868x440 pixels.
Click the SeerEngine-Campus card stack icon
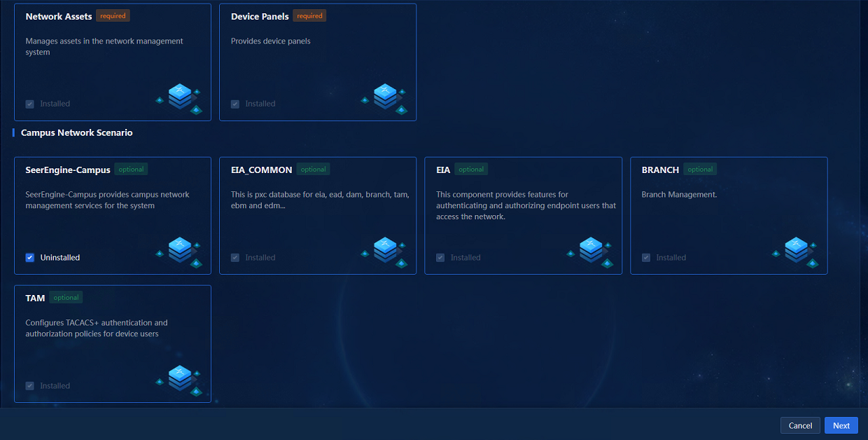pyautogui.click(x=179, y=252)
